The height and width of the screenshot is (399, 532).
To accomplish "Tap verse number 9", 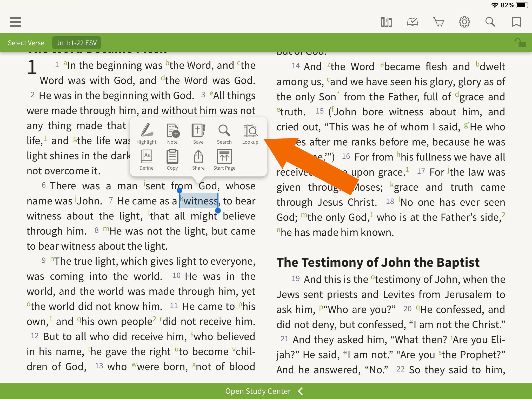I will click(44, 260).
